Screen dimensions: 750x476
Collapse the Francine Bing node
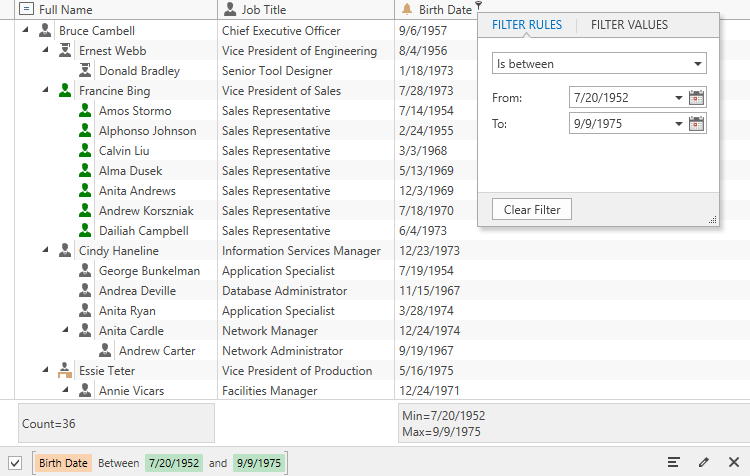pos(46,90)
